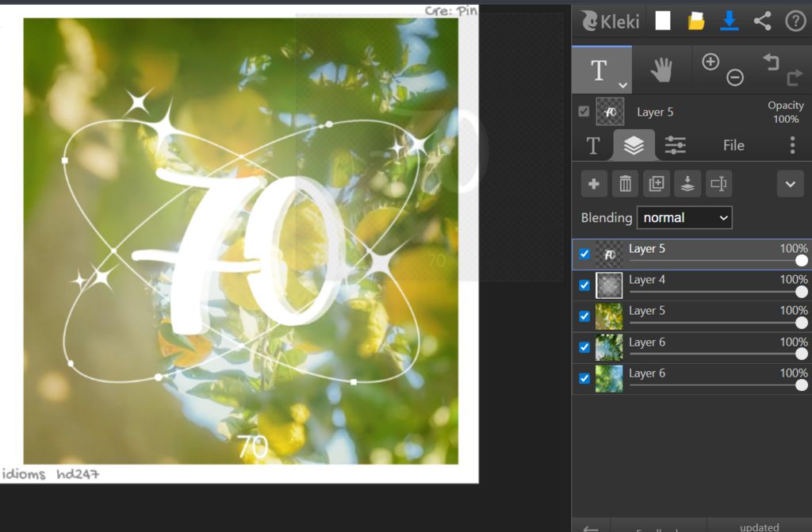
Task: Click the blue download/save image icon
Action: pyautogui.click(x=730, y=21)
